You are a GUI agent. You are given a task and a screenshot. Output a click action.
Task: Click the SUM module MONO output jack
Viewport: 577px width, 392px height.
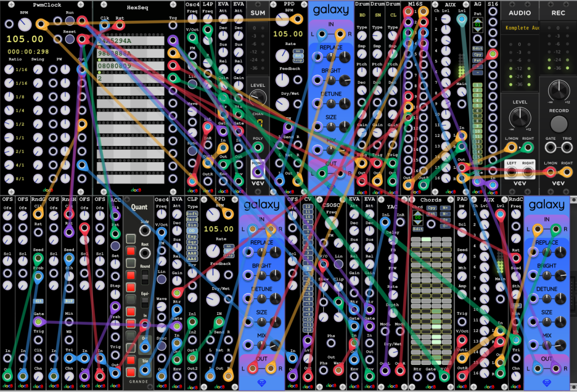[258, 171]
